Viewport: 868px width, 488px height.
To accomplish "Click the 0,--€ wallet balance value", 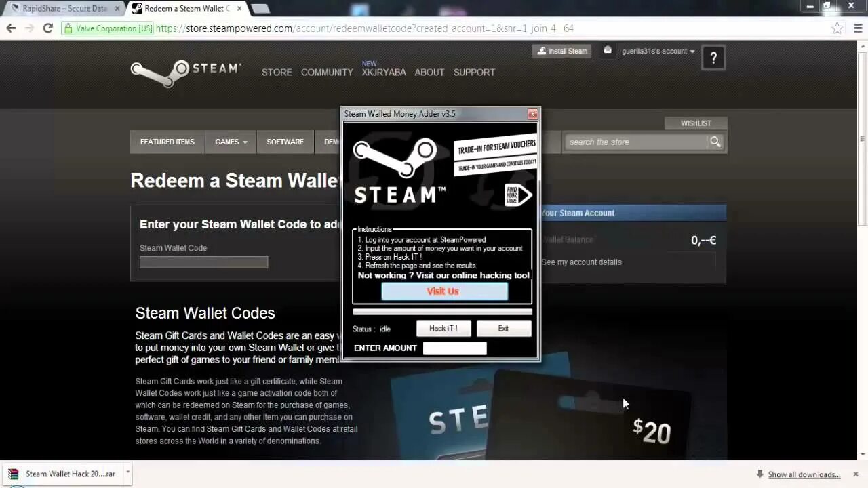I will pos(703,240).
